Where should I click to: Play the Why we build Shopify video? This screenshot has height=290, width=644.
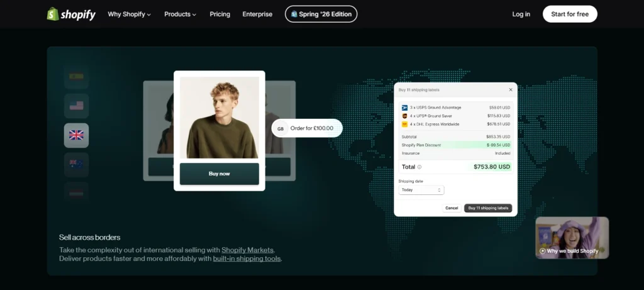[543, 251]
